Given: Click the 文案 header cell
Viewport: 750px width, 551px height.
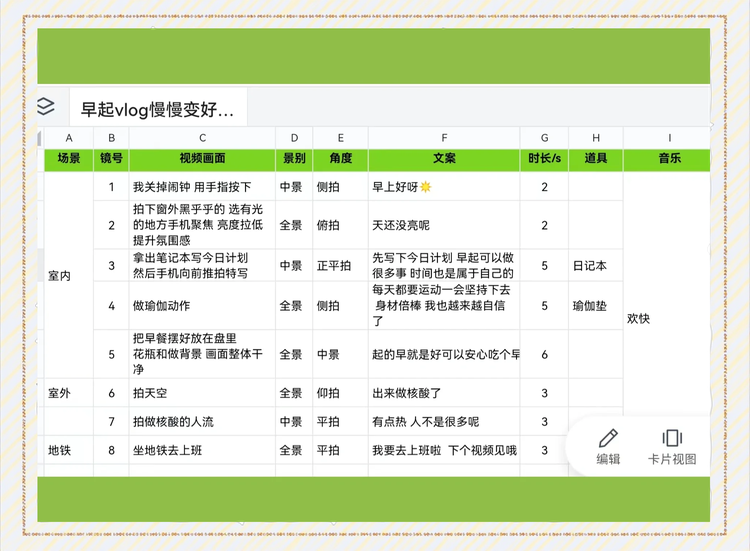Looking at the screenshot, I should click(x=444, y=160).
